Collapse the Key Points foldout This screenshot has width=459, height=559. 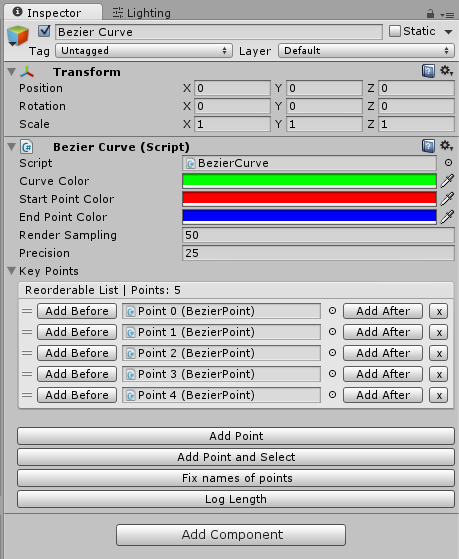click(x=11, y=271)
